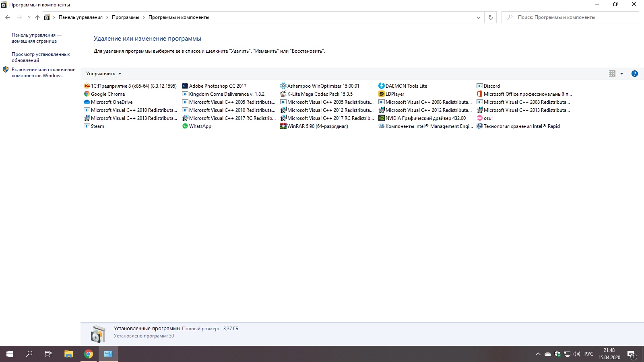Refresh the programs list
This screenshot has height=362, width=644.
490,17
